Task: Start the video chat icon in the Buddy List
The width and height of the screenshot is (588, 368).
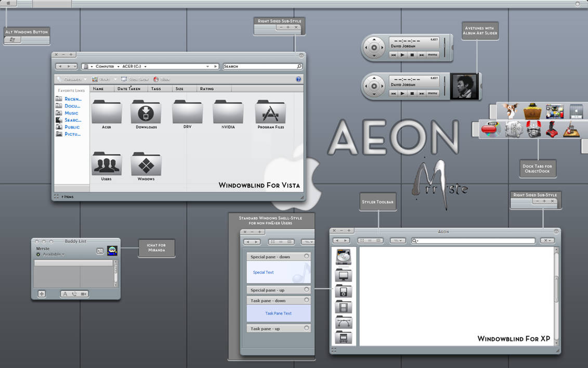Action: point(83,294)
